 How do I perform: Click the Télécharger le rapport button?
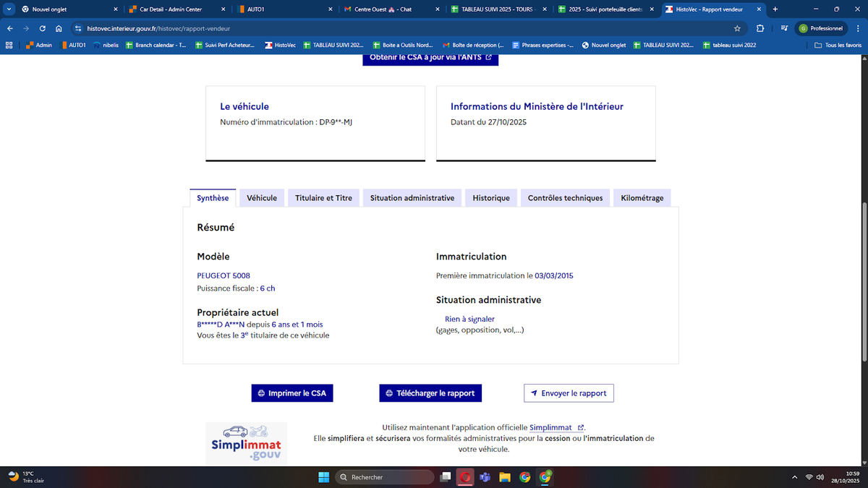[430, 393]
